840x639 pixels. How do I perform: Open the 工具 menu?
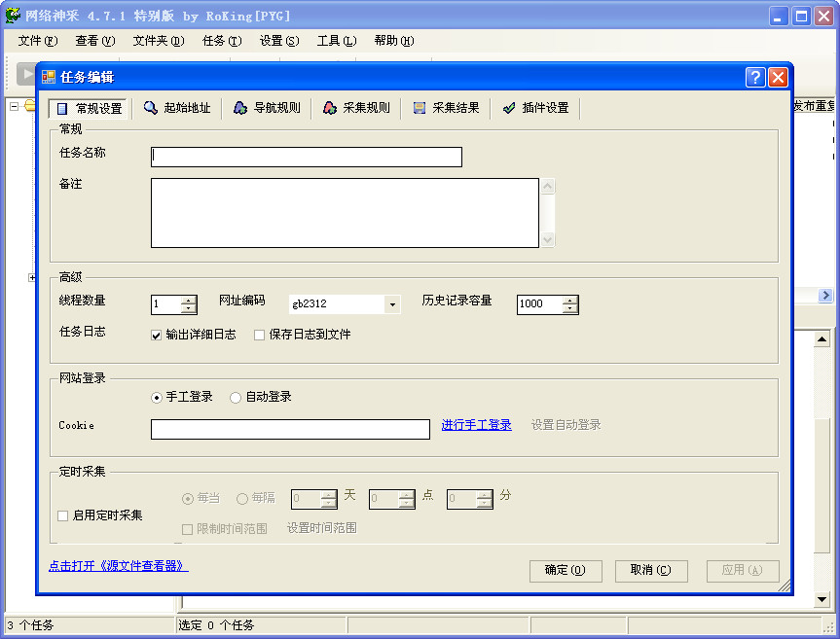(x=338, y=41)
